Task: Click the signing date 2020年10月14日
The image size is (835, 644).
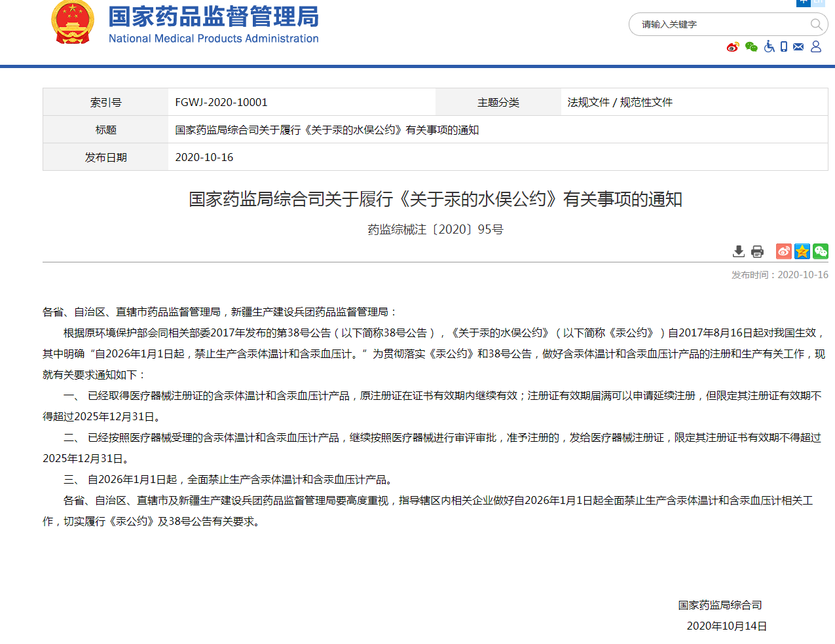Action: pos(727,626)
